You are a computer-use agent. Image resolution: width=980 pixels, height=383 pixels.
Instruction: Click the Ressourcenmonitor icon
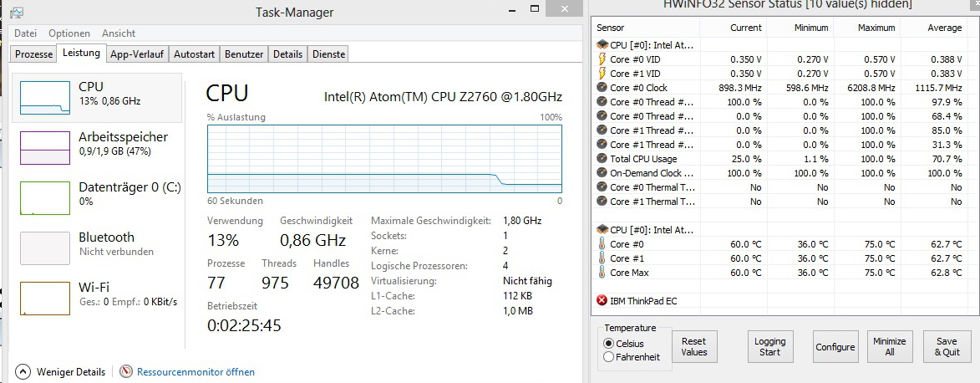point(127,371)
